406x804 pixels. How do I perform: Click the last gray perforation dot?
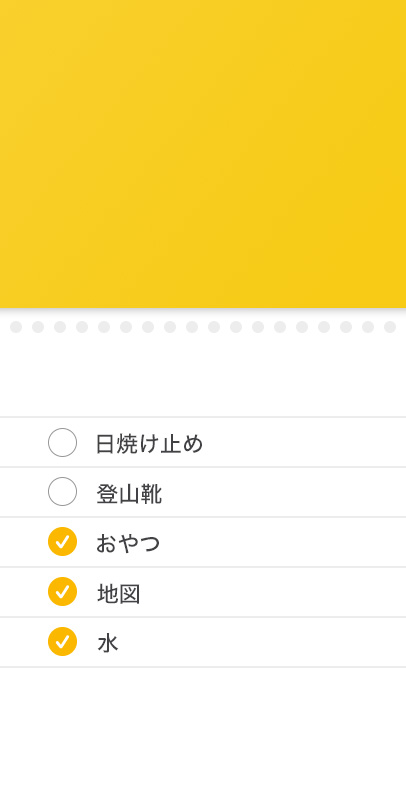point(390,327)
